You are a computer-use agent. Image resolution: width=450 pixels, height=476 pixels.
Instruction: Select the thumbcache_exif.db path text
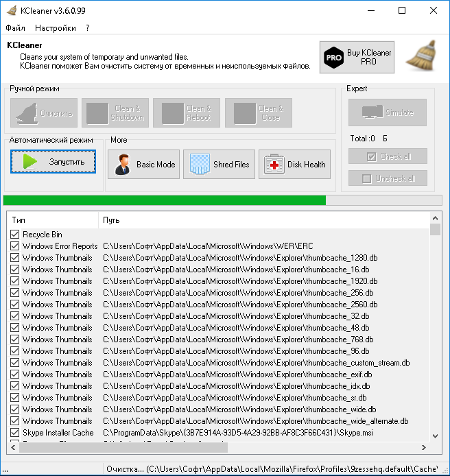coord(237,374)
